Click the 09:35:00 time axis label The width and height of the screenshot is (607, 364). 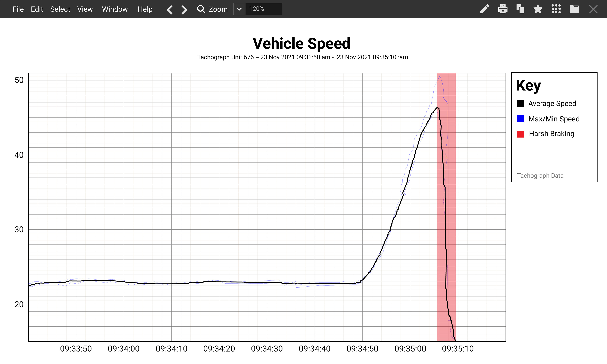410,349
